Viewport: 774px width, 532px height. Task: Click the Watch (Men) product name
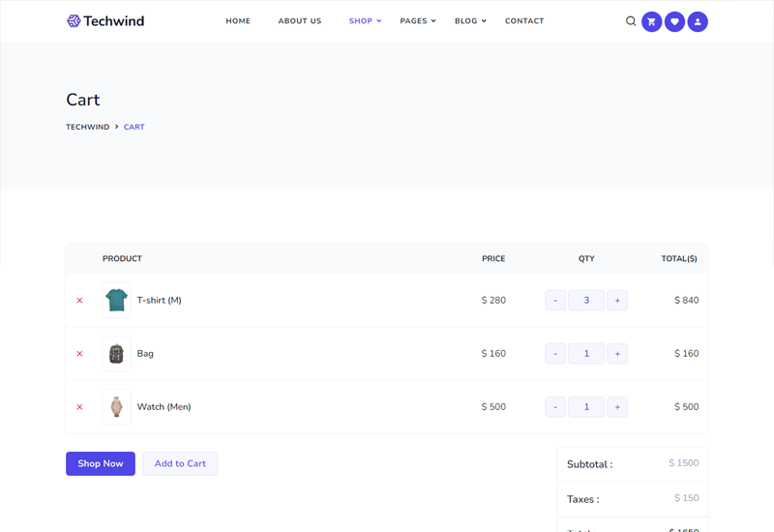[164, 407]
